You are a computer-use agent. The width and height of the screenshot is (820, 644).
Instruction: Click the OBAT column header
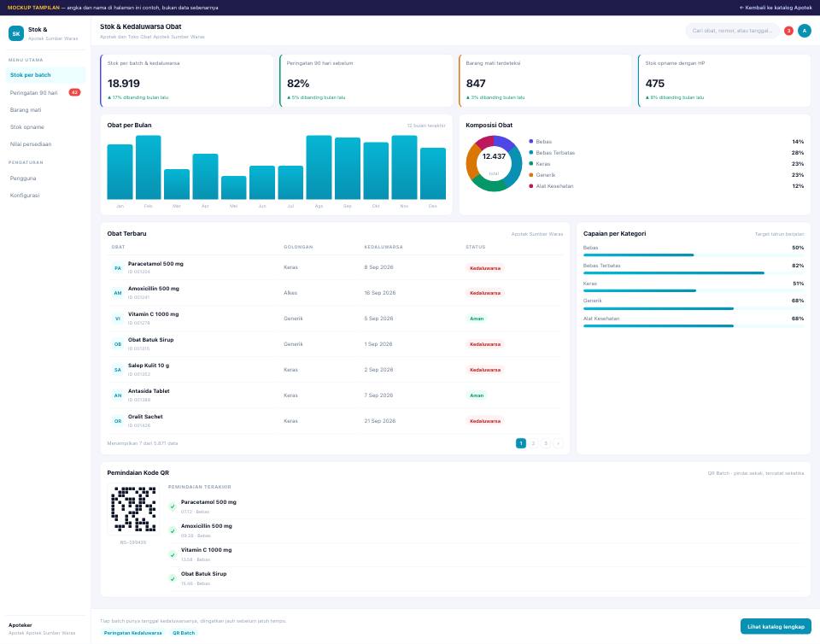point(118,247)
